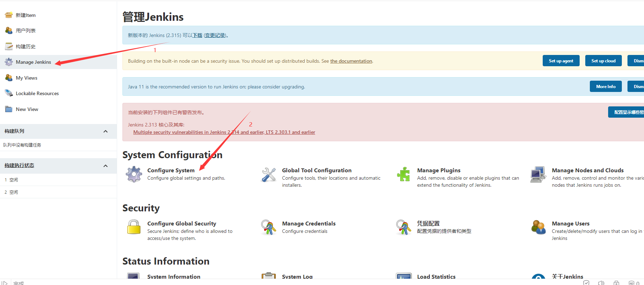Open the 变更记录 changelog link

point(215,35)
